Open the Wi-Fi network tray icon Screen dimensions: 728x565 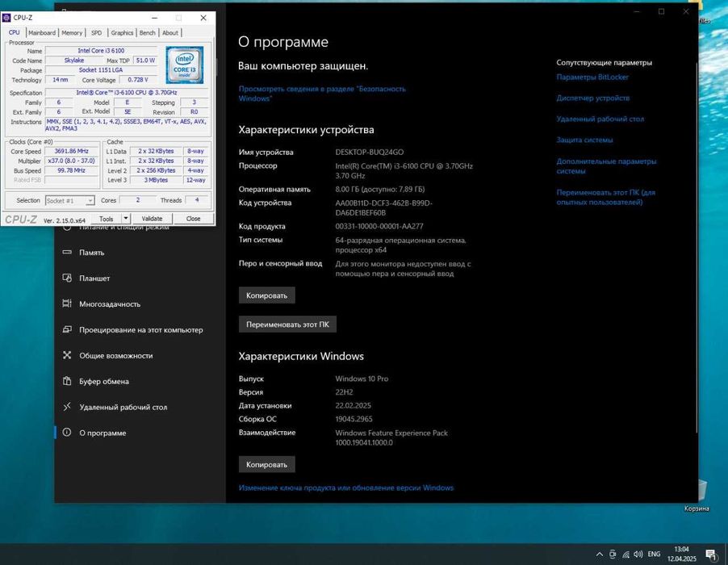pos(625,554)
